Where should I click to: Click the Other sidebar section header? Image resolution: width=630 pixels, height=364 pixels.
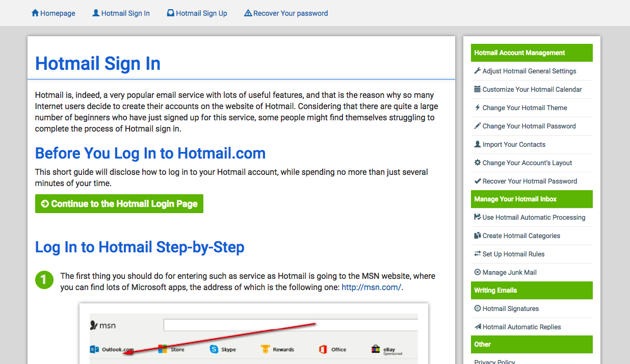532,344
